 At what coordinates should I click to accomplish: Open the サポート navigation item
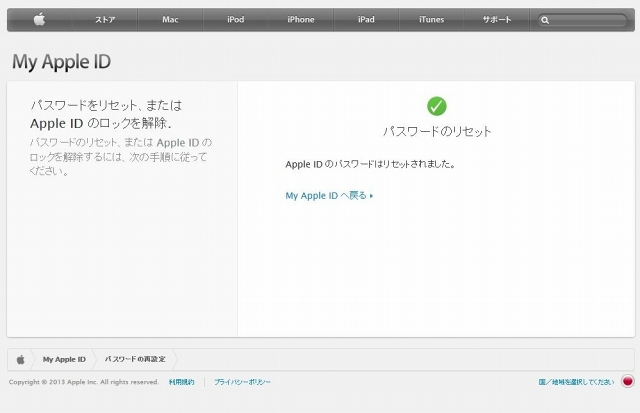[x=497, y=20]
